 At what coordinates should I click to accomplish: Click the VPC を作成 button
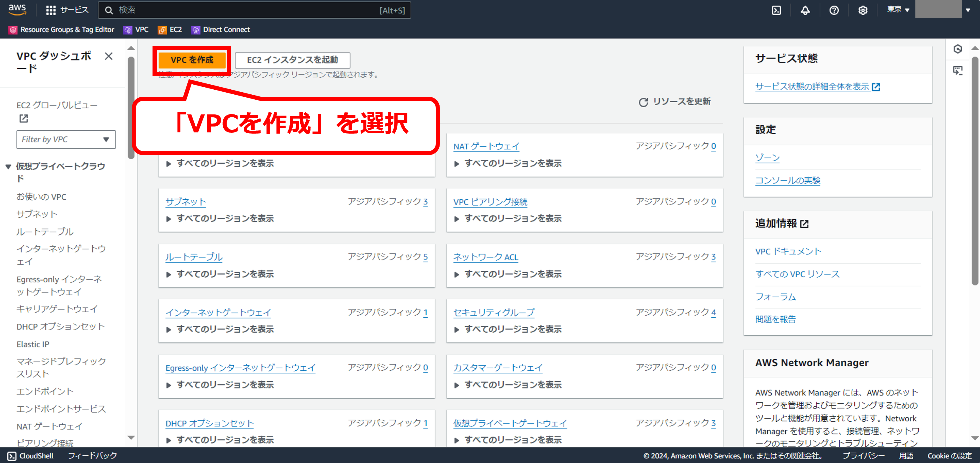tap(192, 60)
